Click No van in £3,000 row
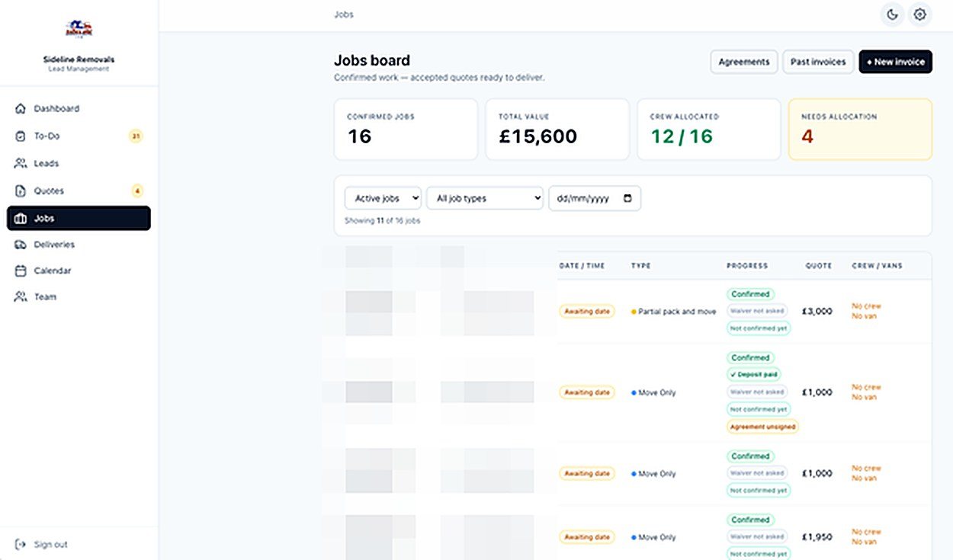953x560 pixels. (865, 316)
